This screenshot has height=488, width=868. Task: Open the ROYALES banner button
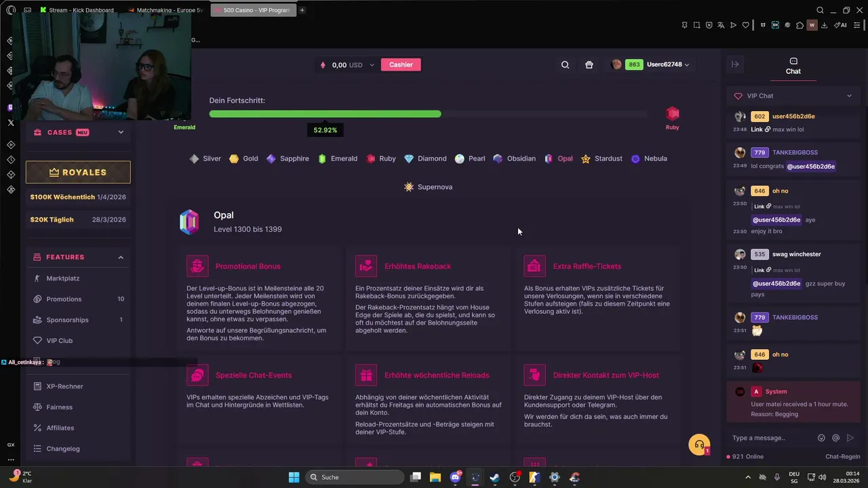tap(78, 172)
